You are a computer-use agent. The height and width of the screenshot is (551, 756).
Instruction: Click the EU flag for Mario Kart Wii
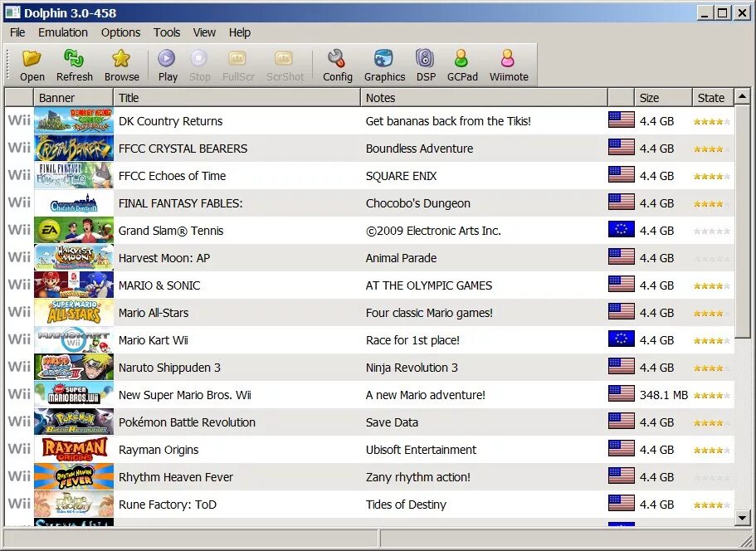(621, 339)
